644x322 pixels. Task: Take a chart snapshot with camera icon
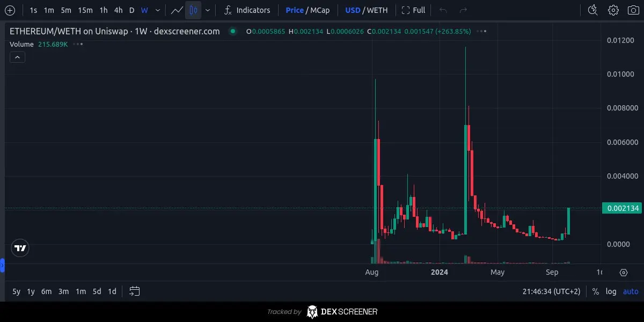click(x=634, y=10)
